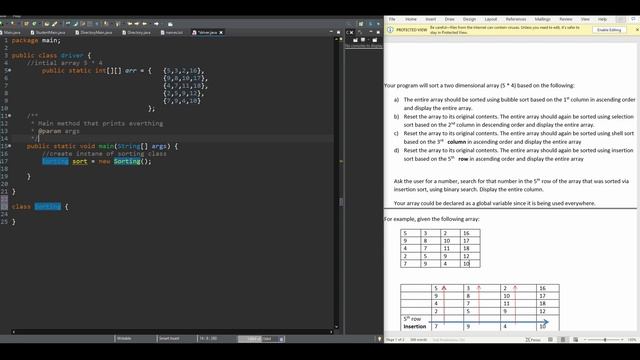
Task: Click the Back navigation arrow in Eclipse toolbar
Action: coord(144,24)
